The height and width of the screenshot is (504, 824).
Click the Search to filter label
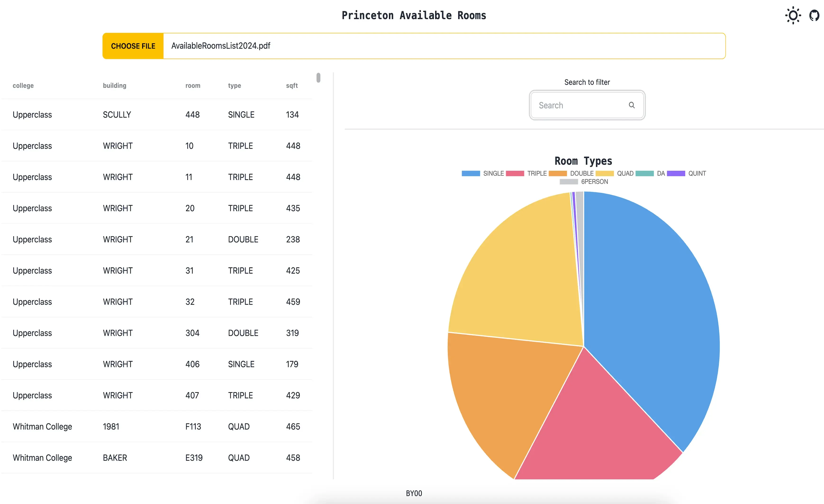(x=587, y=82)
